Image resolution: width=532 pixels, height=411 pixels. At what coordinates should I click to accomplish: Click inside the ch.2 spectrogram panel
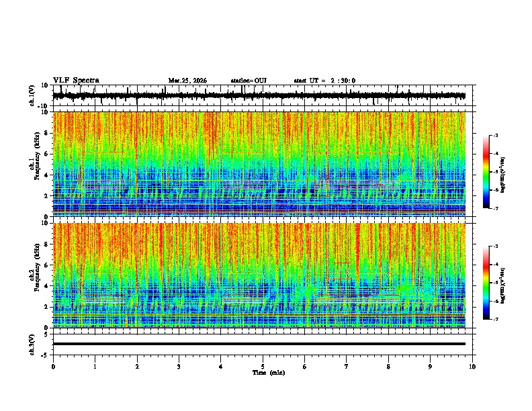[x=259, y=275]
